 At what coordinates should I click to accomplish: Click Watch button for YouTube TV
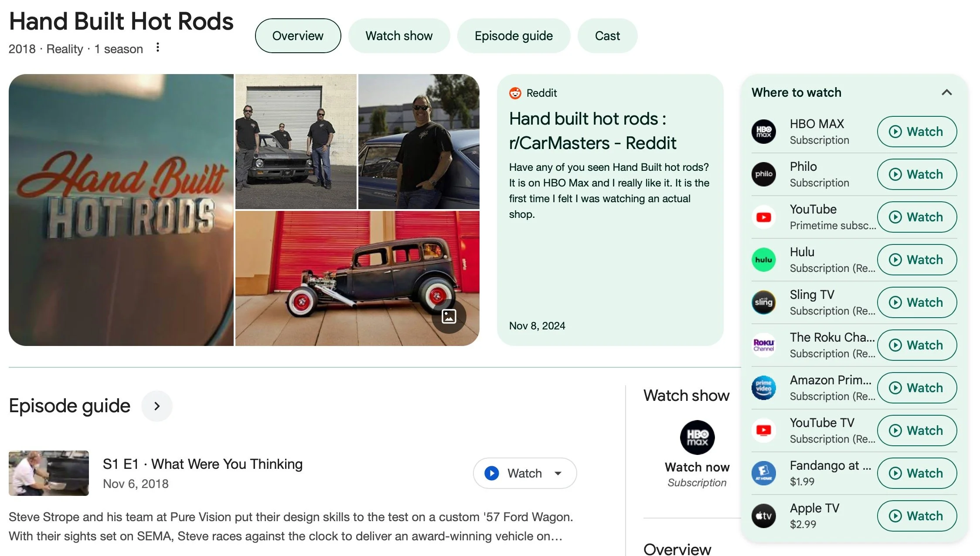[917, 430]
